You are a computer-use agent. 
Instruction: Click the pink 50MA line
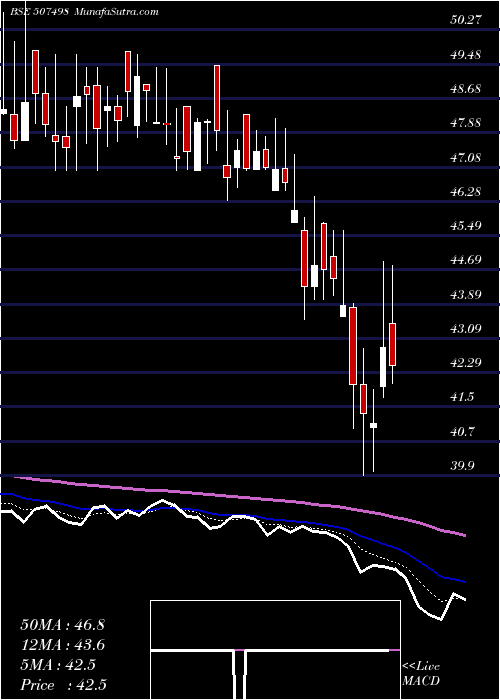[x=241, y=496]
